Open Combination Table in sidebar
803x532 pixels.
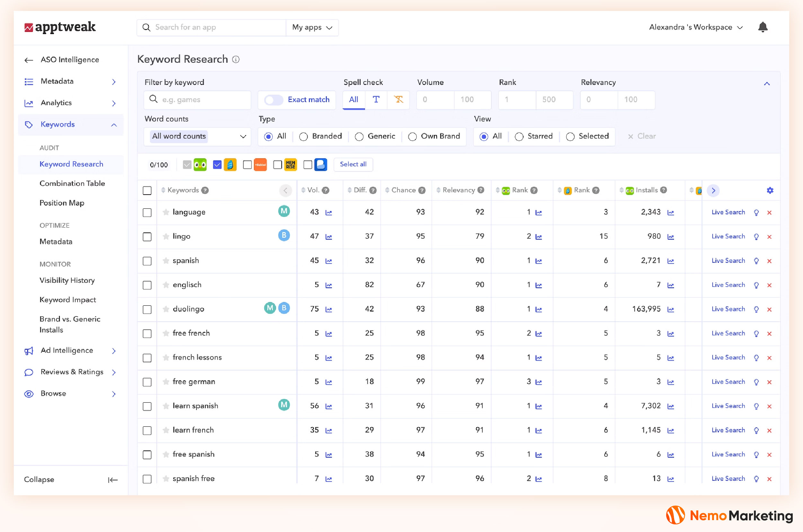[x=72, y=184]
